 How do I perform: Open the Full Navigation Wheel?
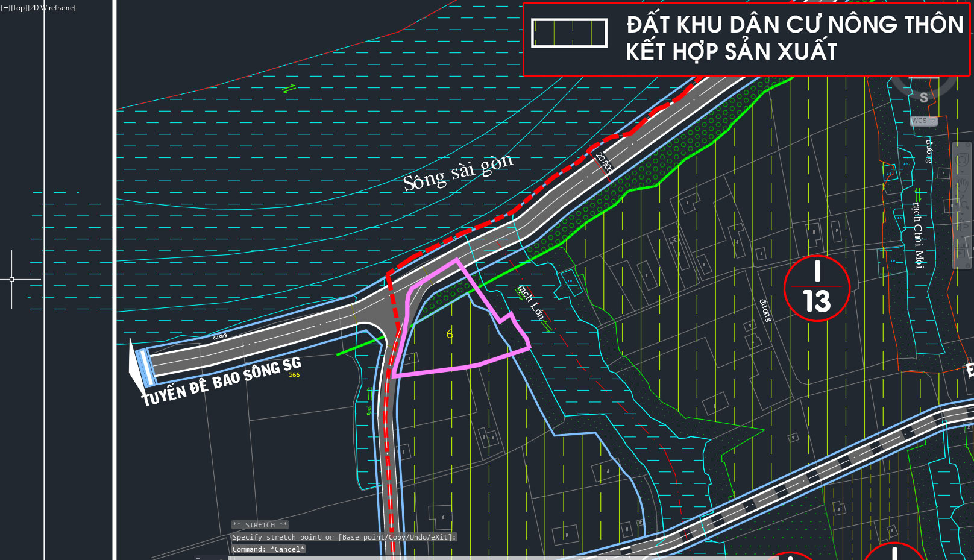962,160
